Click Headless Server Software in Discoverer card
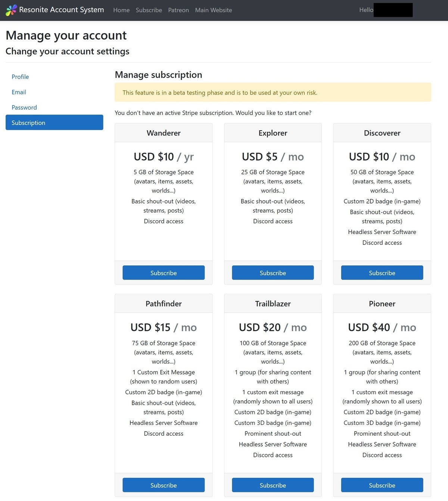Screen dimensions: 448x501 (x=382, y=232)
